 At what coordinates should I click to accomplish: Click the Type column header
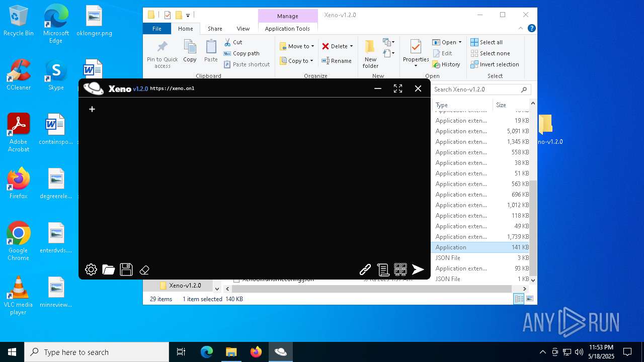(x=462, y=105)
